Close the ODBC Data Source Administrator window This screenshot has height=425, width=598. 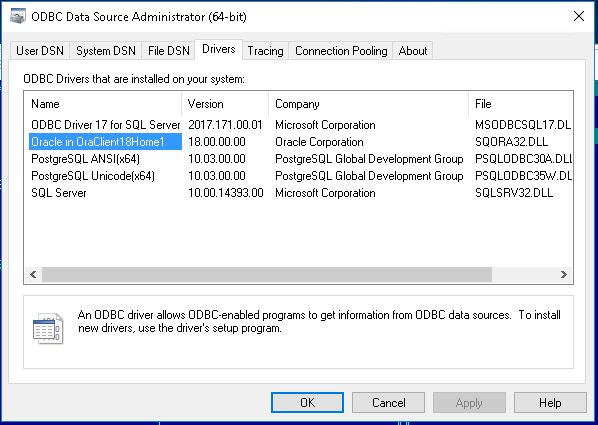point(579,16)
